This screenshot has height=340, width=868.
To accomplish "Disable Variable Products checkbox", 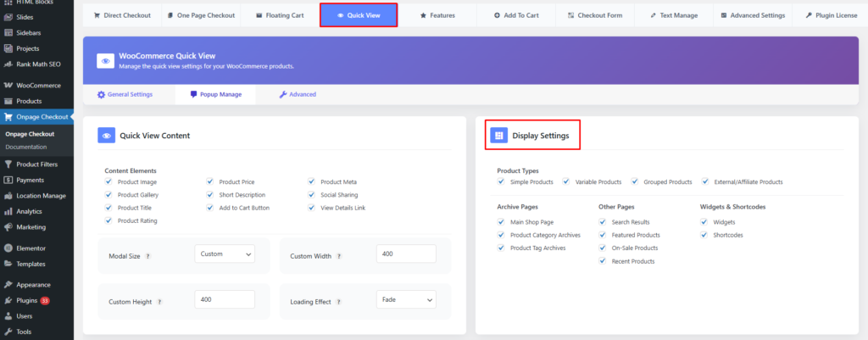I will (x=566, y=182).
